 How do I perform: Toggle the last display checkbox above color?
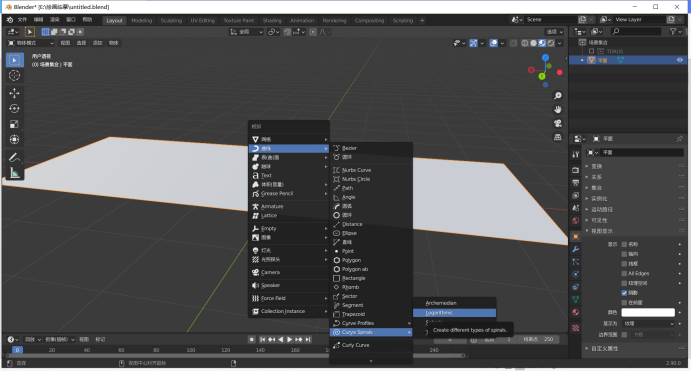(x=624, y=303)
